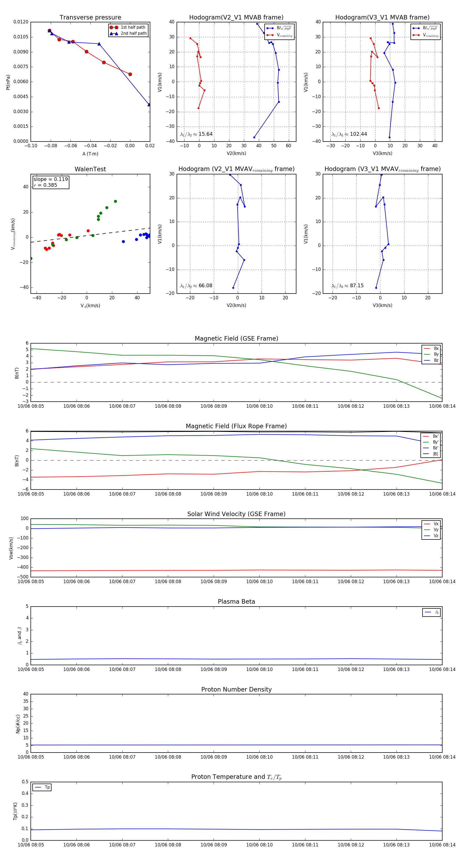Select the |B| entry in Flux Rope legend

coord(431,454)
